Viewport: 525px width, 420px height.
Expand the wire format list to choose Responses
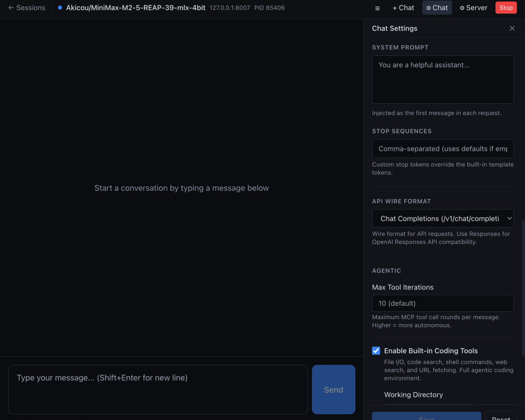click(x=442, y=218)
